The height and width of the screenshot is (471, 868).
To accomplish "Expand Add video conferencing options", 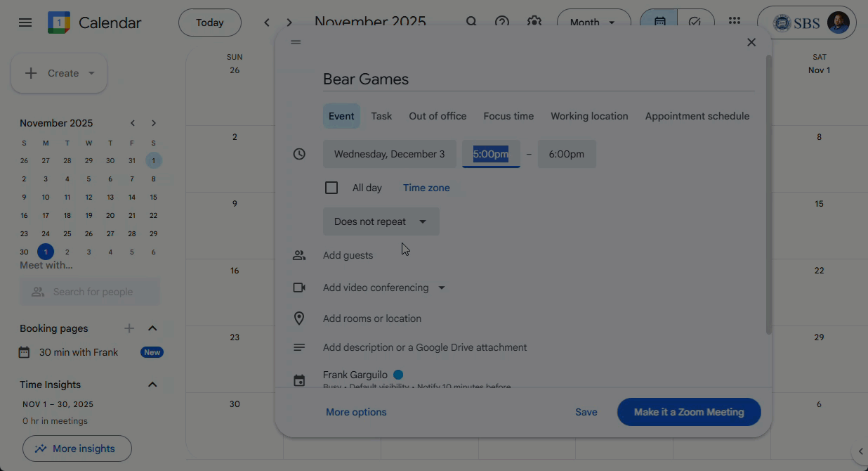I will (442, 288).
